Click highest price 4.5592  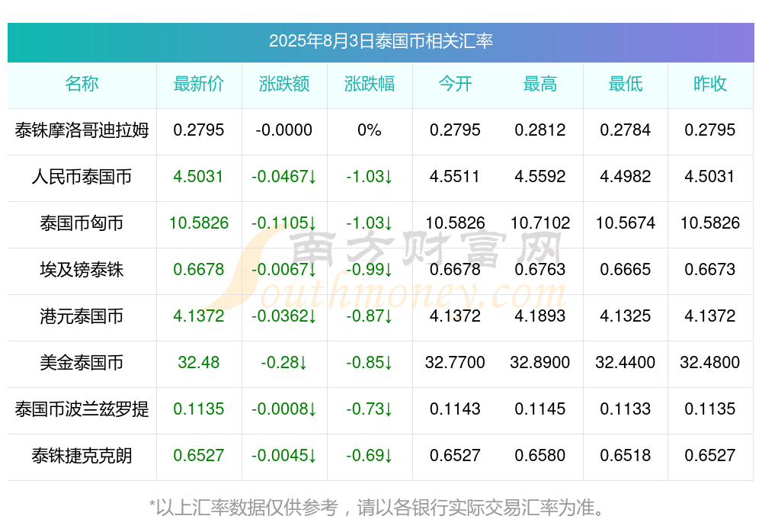[540, 177]
